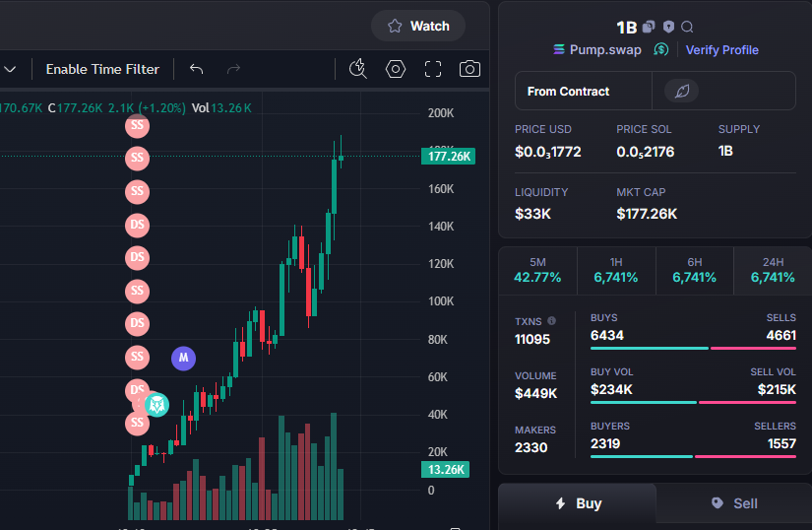Click the Pump.swap logo icon
This screenshot has height=530, width=812.
coord(559,49)
